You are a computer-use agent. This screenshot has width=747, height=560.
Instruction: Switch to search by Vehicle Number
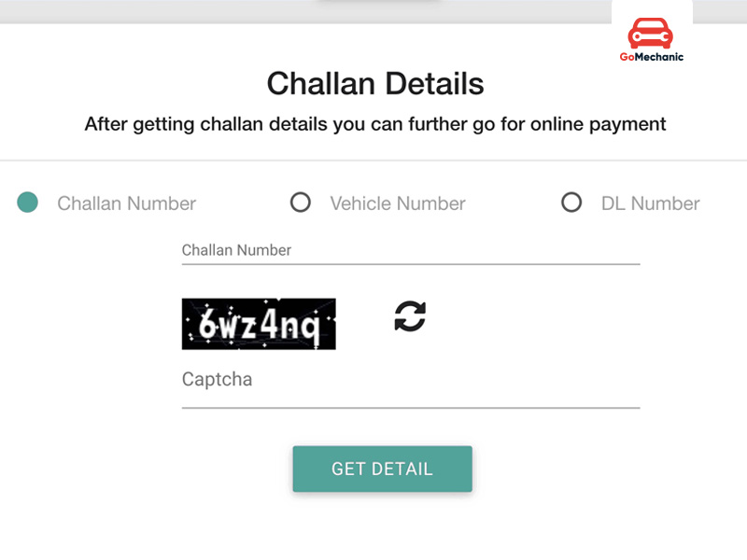click(x=301, y=202)
